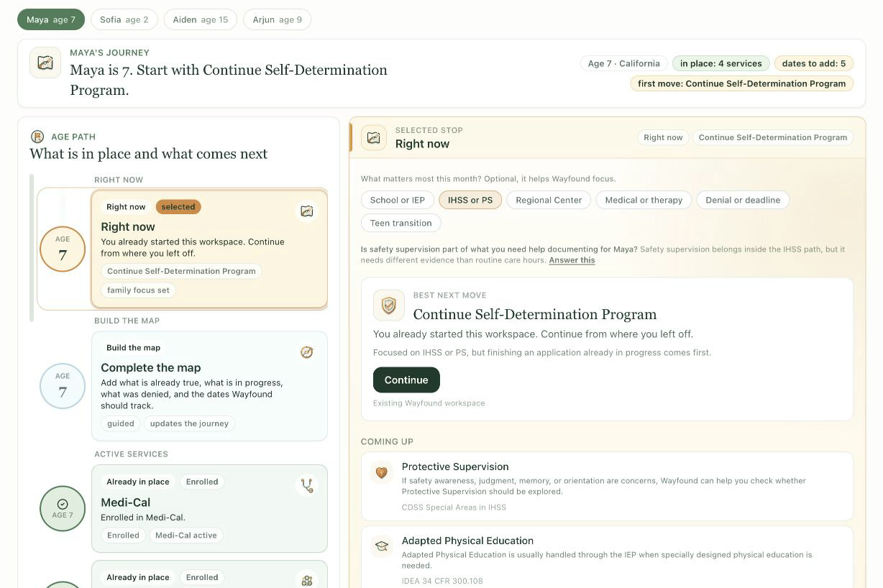The height and width of the screenshot is (588, 883).
Task: Toggle the School or IEP focus chip
Action: (x=397, y=200)
